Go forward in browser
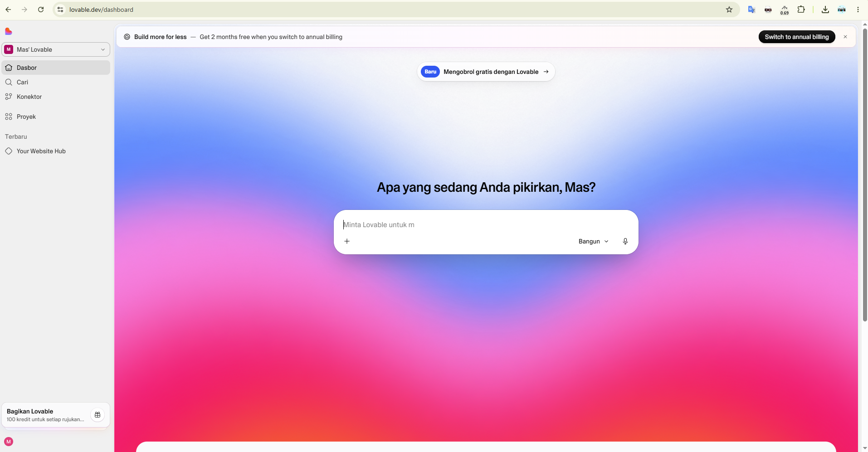This screenshot has height=452, width=868. 24,10
